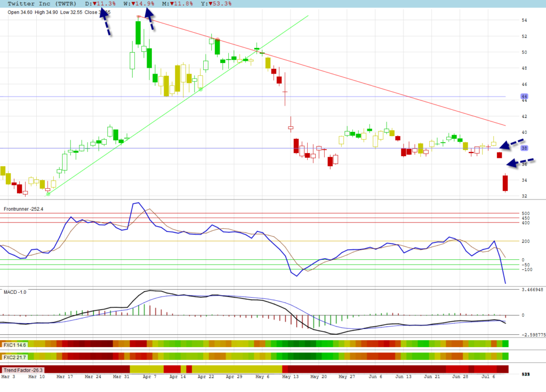The height and width of the screenshot is (392, 546).
Task: Click the "-2.598775" MACD axis minimum
Action: pyautogui.click(x=533, y=335)
